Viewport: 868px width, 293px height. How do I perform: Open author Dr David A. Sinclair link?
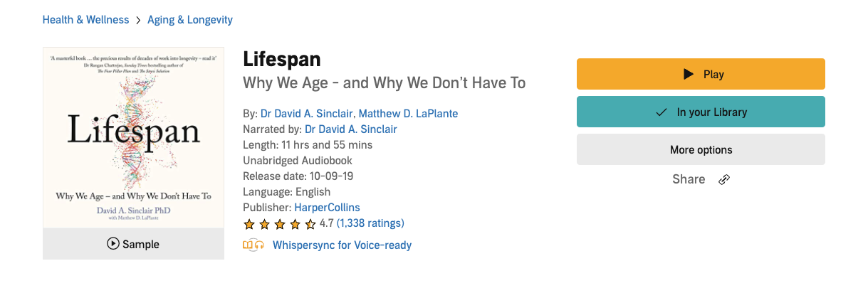[306, 114]
